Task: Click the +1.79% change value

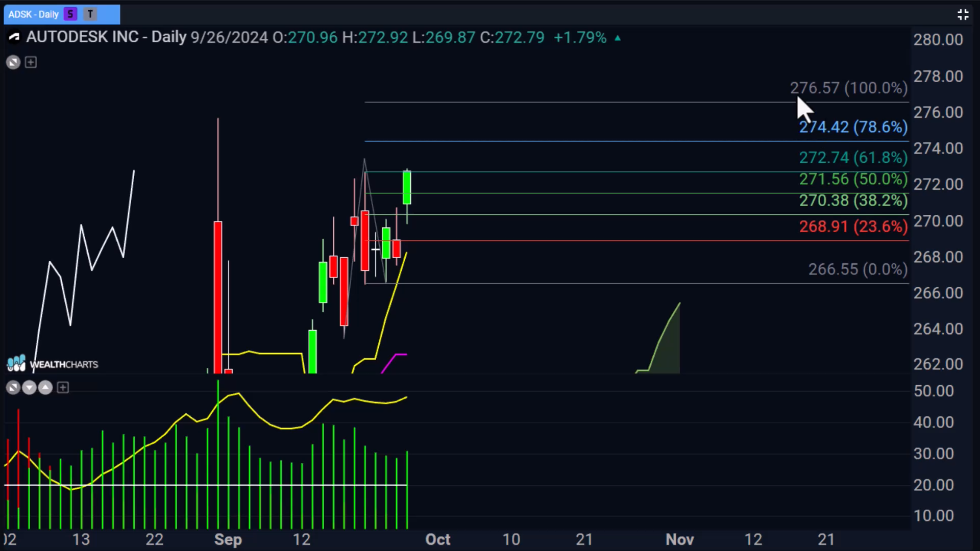Action: point(580,37)
